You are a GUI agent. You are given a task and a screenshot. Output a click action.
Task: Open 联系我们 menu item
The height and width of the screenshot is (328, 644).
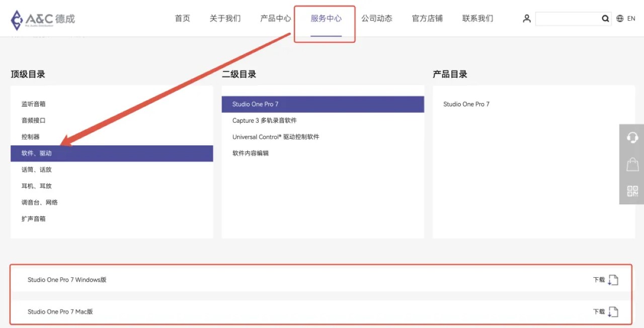[x=478, y=19]
